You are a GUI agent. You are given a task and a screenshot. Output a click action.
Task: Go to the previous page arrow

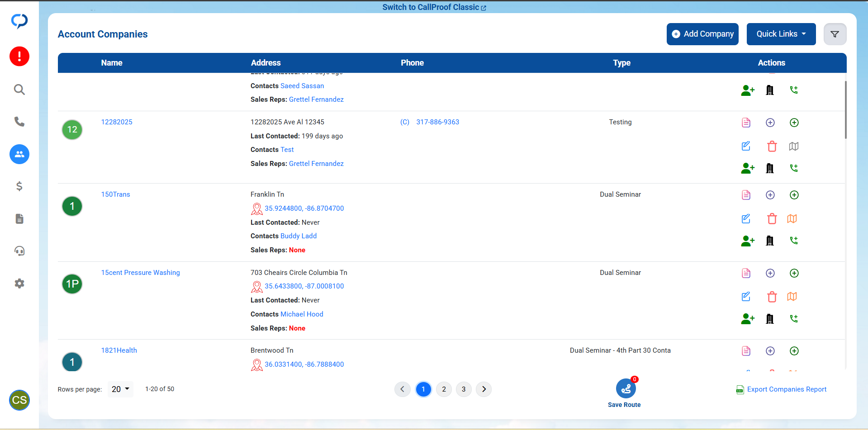point(402,389)
